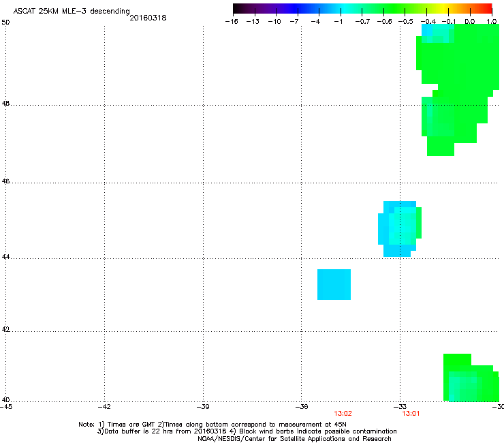Click the latitude axis label '44'
This screenshot has width=504, height=443.
tap(5, 257)
